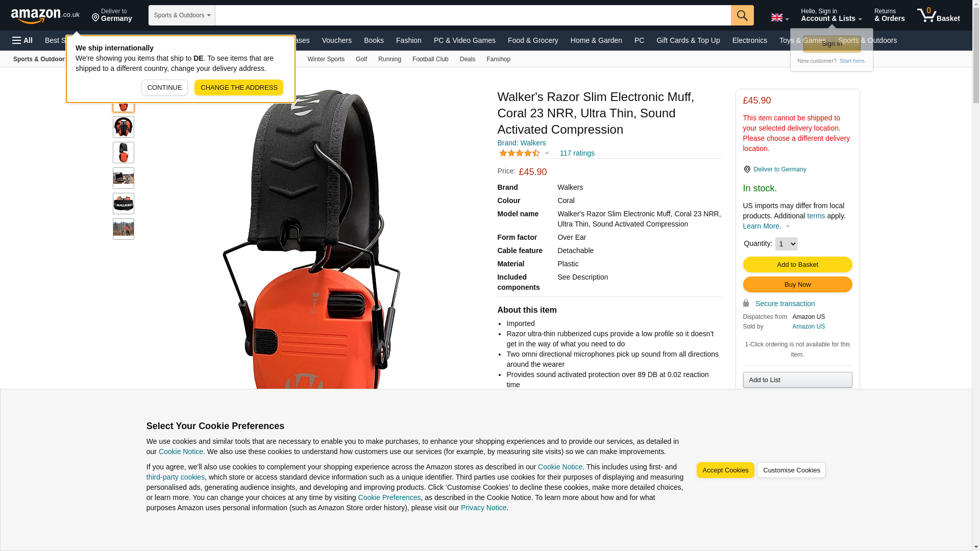Click the star rating icons
The width and height of the screenshot is (980, 551).
point(520,153)
